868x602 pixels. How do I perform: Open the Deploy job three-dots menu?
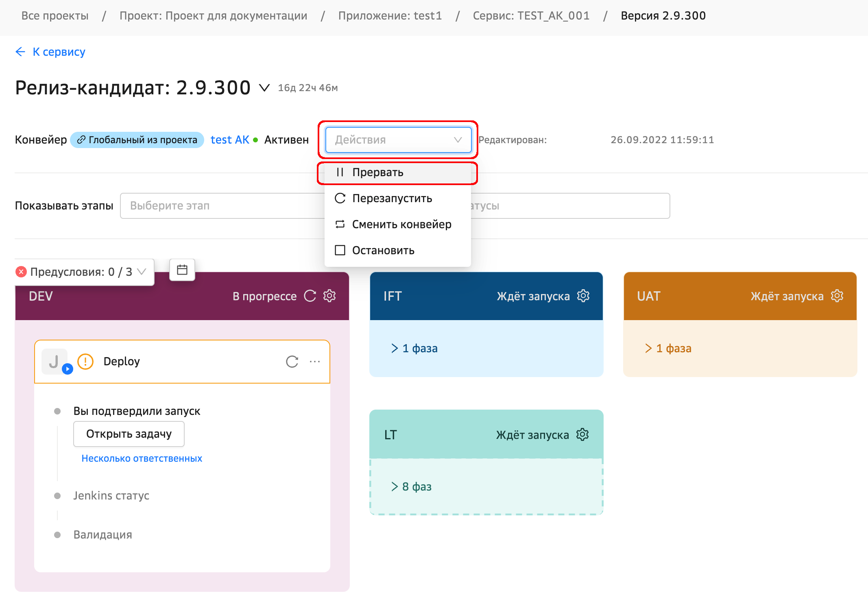click(315, 361)
